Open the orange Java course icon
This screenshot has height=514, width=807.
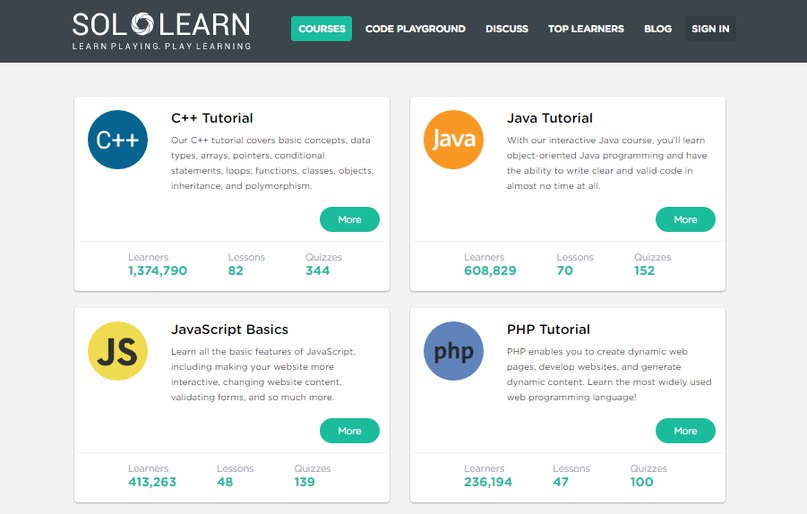pos(453,139)
